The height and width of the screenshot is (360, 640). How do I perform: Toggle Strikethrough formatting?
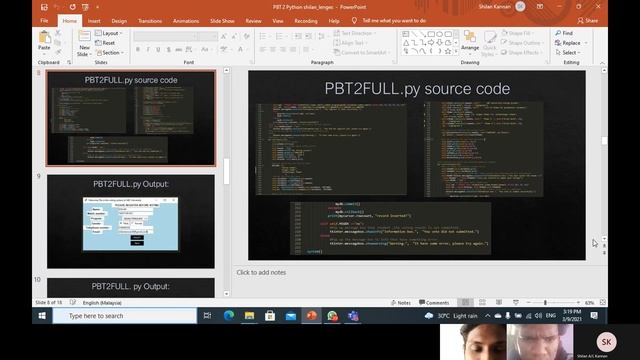tap(178, 49)
